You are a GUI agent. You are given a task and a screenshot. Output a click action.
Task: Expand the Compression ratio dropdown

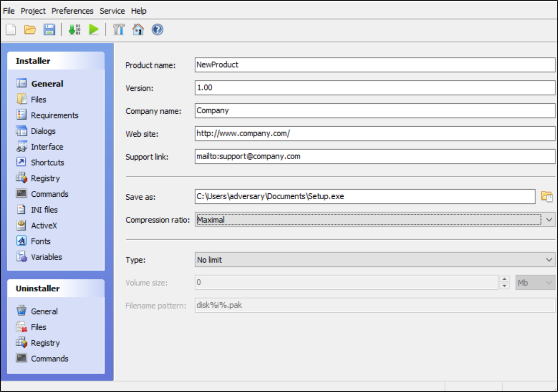(549, 220)
